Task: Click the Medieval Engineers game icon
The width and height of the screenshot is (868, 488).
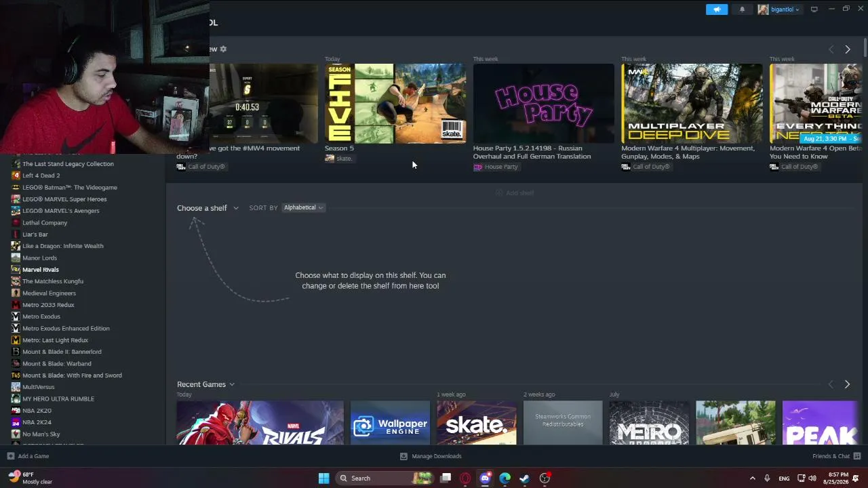Action: click(16, 293)
